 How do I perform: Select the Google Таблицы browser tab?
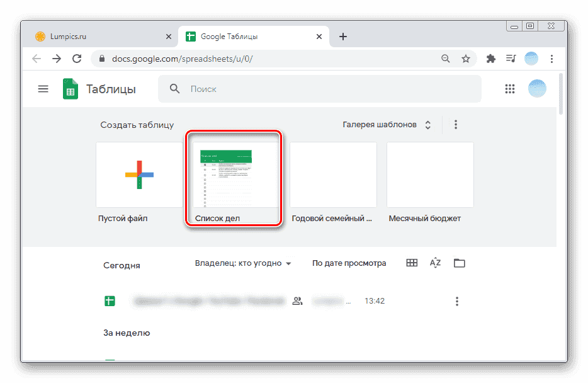(246, 37)
